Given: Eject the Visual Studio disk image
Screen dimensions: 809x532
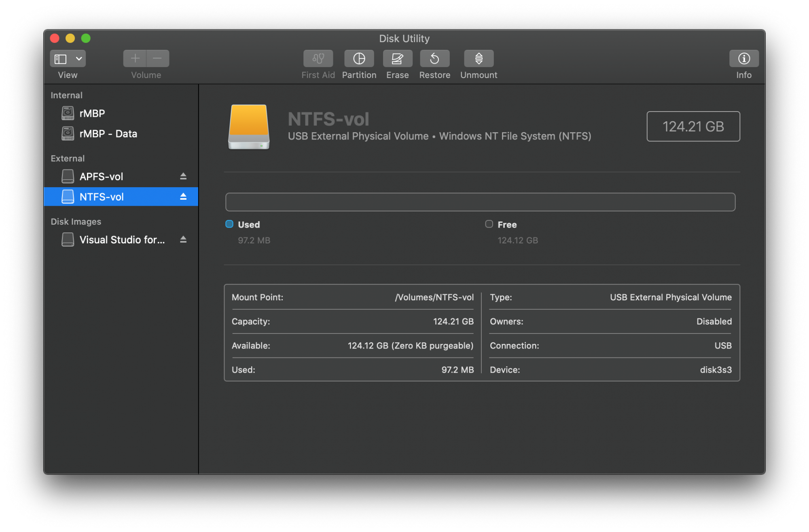Looking at the screenshot, I should click(183, 239).
